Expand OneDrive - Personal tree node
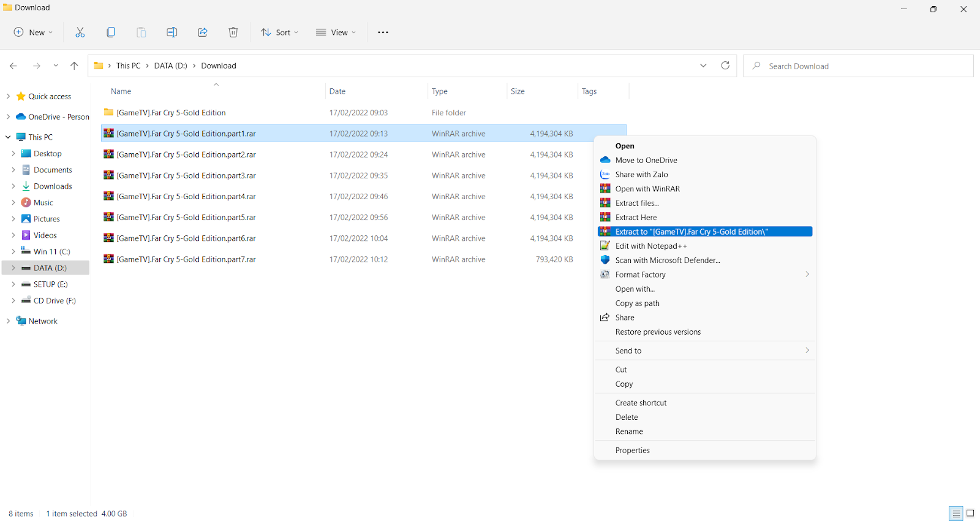 8,116
